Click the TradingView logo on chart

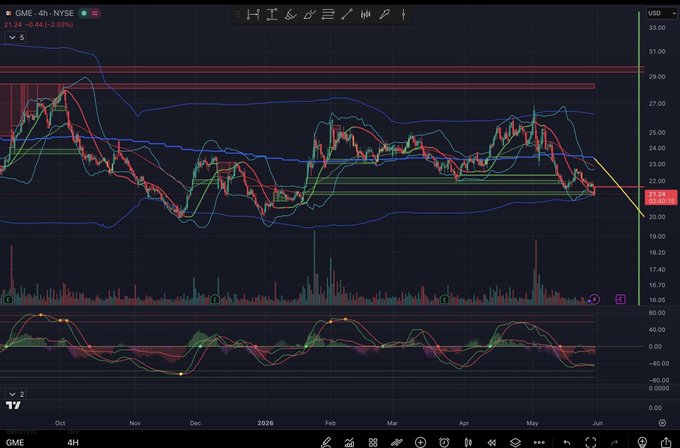13,406
